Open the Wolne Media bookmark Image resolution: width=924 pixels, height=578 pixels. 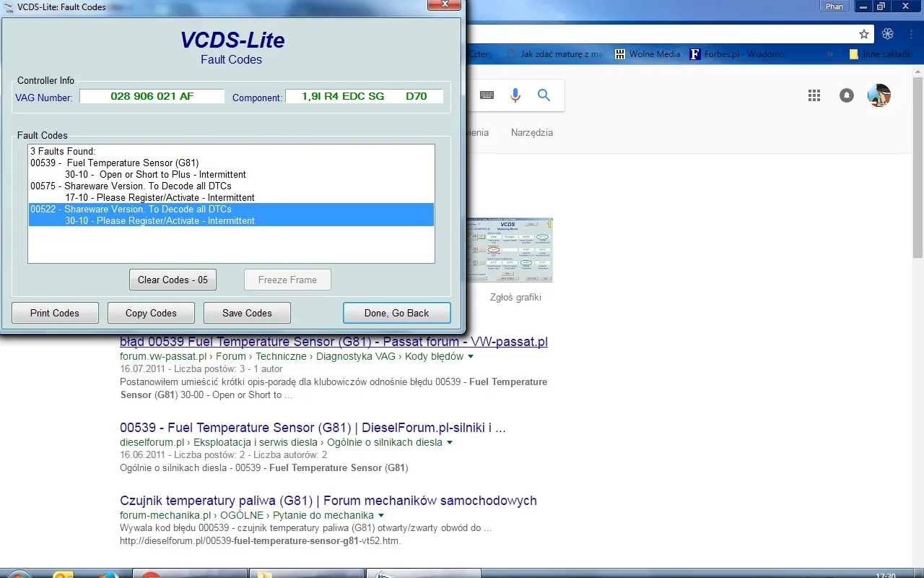648,54
